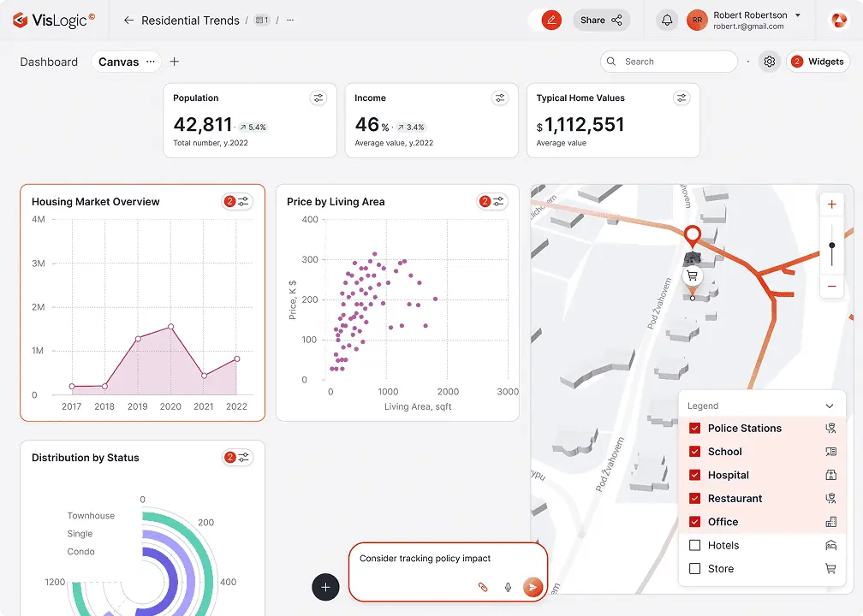Screen dimensions: 863x616
Task: Add a new tab with plus
Action: click(175, 62)
